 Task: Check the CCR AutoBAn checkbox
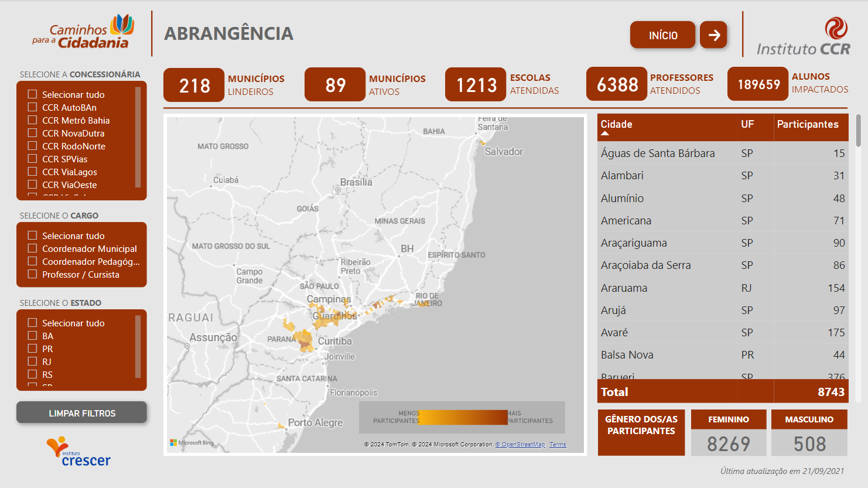click(33, 107)
